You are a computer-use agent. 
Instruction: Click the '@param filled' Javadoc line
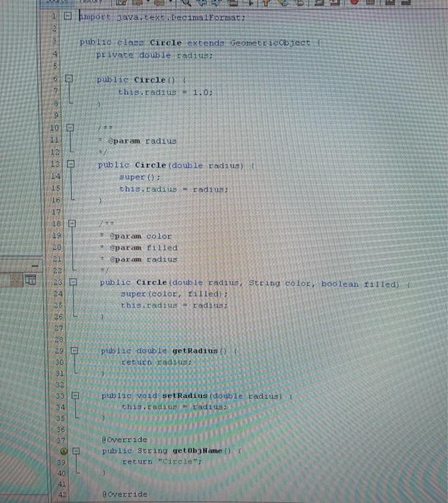[144, 248]
